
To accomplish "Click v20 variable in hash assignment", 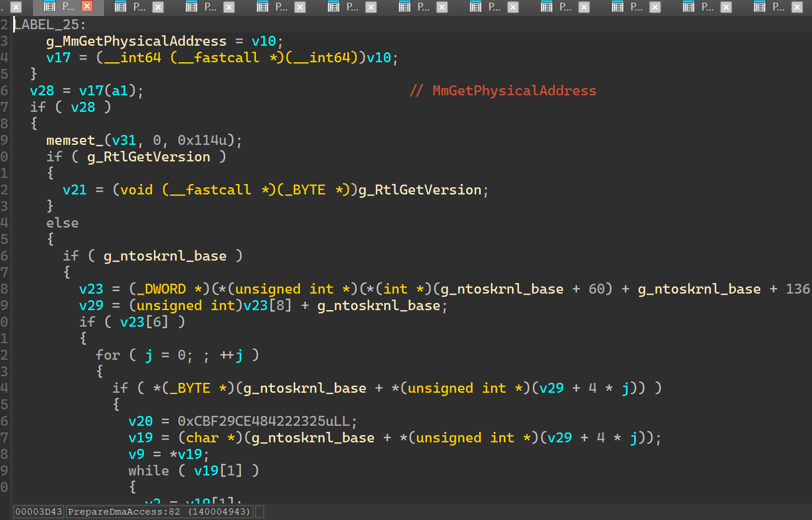I will coord(140,421).
